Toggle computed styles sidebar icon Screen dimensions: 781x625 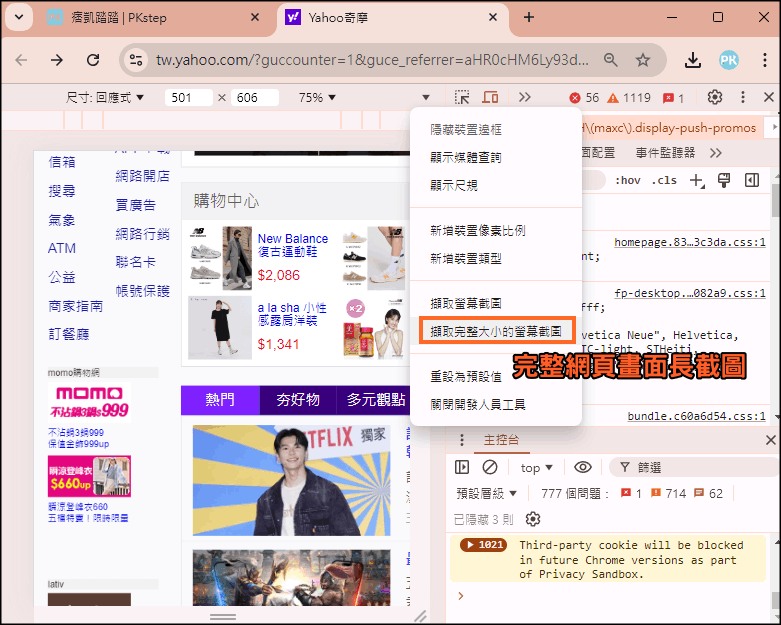(x=752, y=180)
